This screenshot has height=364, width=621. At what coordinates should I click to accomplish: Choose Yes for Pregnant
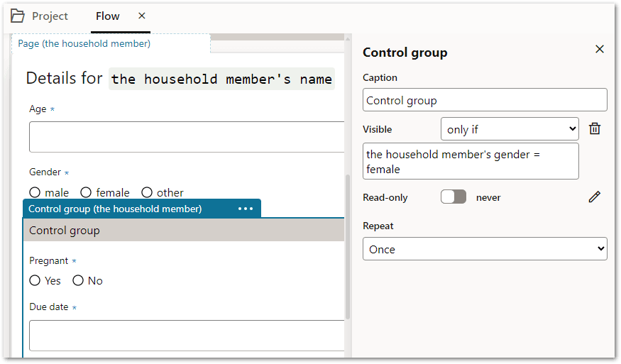(x=35, y=280)
